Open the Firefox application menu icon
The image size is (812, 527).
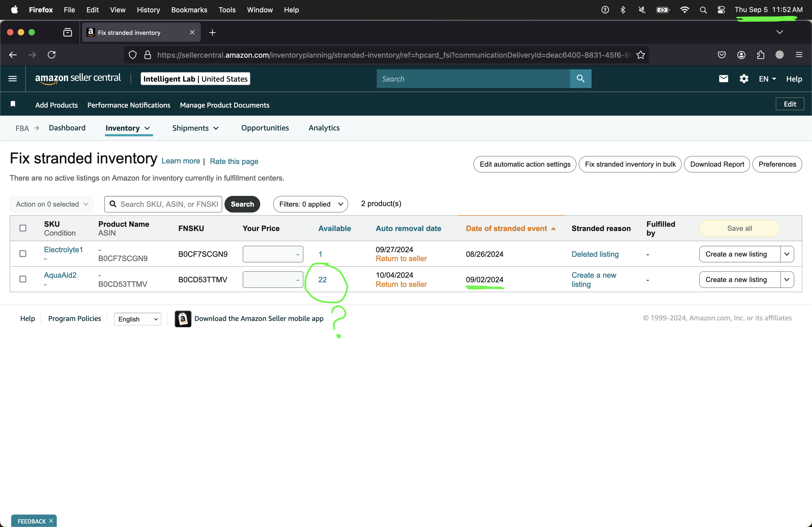[x=799, y=55]
